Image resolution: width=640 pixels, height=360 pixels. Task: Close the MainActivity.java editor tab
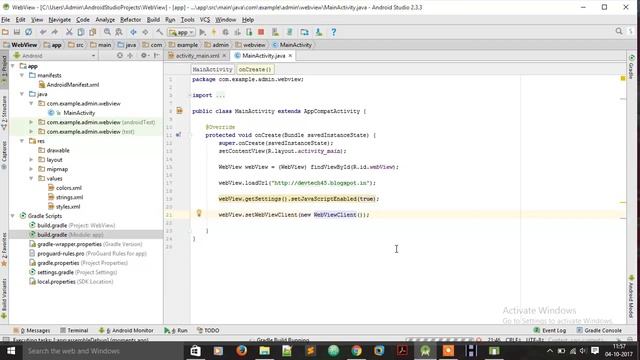290,56
